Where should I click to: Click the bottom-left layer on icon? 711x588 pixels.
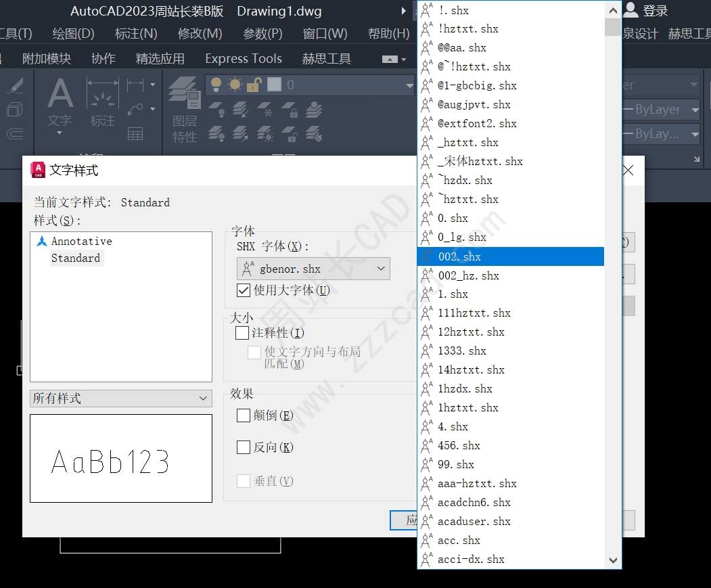point(216,134)
